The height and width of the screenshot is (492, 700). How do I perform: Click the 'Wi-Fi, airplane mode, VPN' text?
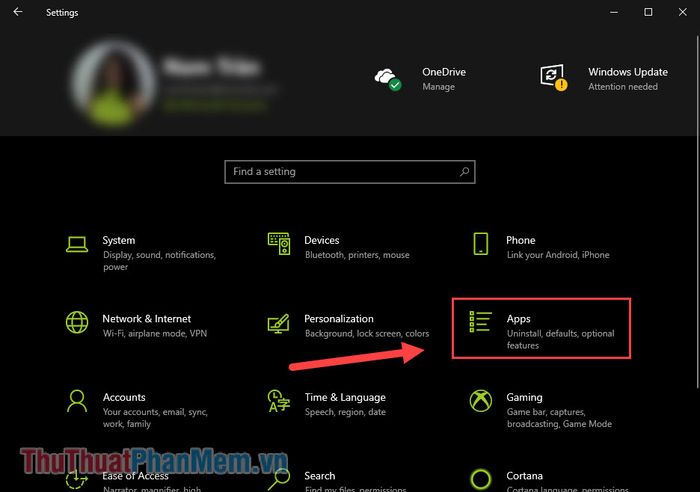pos(155,334)
